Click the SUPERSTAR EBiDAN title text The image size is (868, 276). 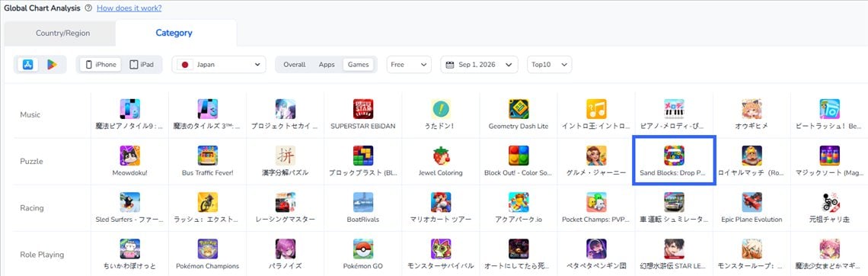pyautogui.click(x=363, y=126)
